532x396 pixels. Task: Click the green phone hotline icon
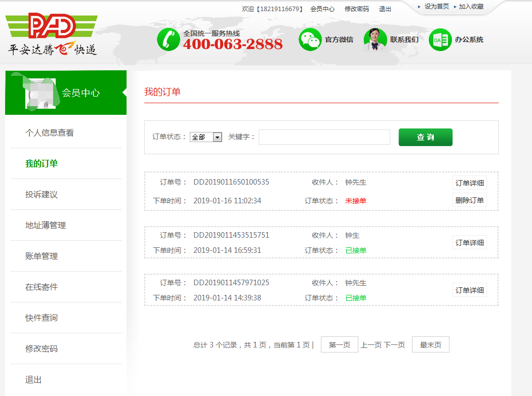[x=169, y=39]
